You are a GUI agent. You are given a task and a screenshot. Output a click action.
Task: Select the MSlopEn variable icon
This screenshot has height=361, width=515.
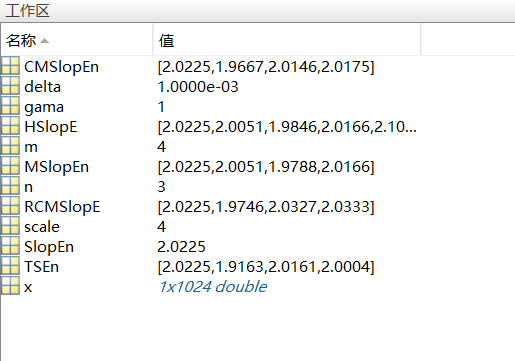(10, 165)
